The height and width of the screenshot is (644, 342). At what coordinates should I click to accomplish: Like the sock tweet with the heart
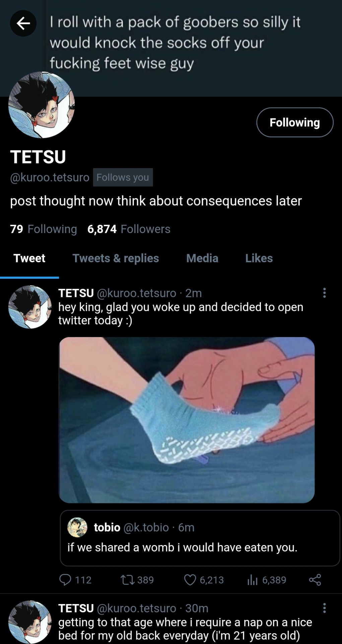click(x=190, y=580)
